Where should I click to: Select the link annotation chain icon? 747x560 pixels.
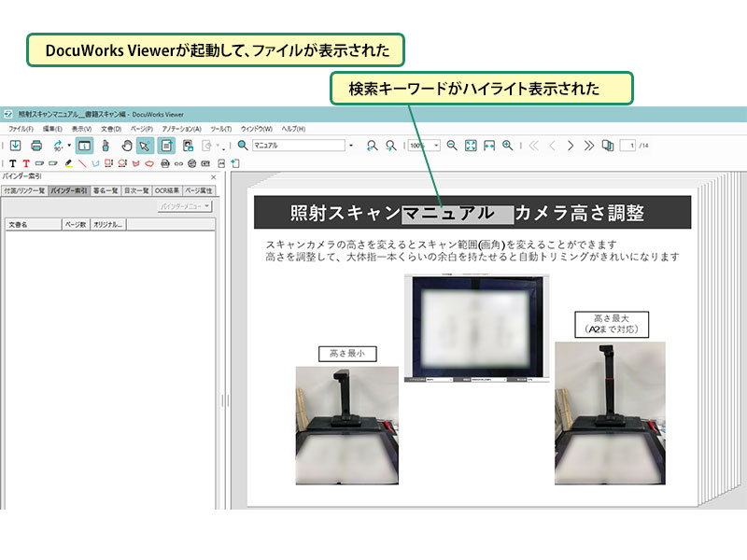(x=178, y=163)
